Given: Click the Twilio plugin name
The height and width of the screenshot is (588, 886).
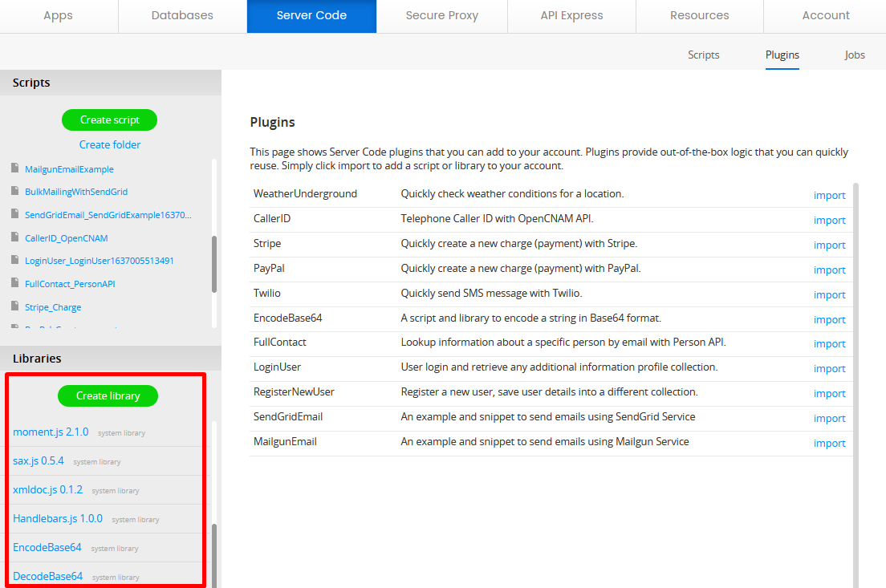Looking at the screenshot, I should (266, 293).
